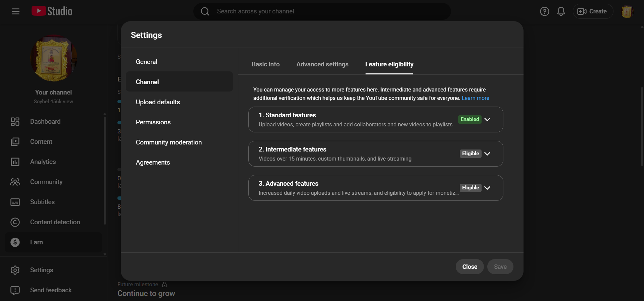The height and width of the screenshot is (301, 644).
Task: Expand the Advanced features chevron
Action: point(487,188)
